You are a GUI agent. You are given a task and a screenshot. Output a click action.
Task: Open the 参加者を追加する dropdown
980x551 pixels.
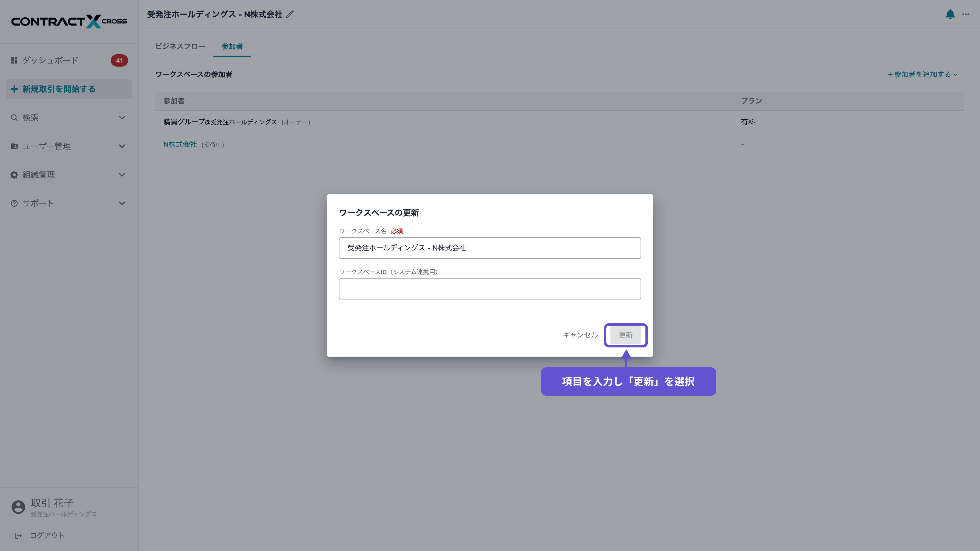(x=922, y=74)
